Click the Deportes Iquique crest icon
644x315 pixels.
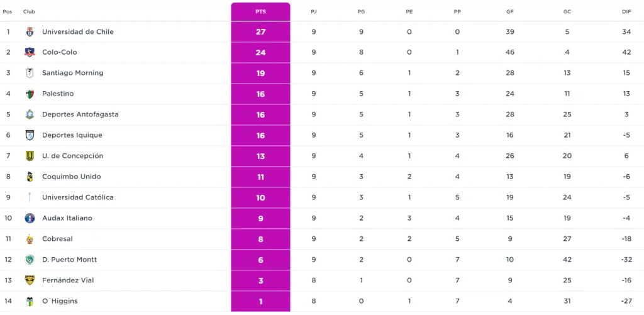(x=30, y=136)
